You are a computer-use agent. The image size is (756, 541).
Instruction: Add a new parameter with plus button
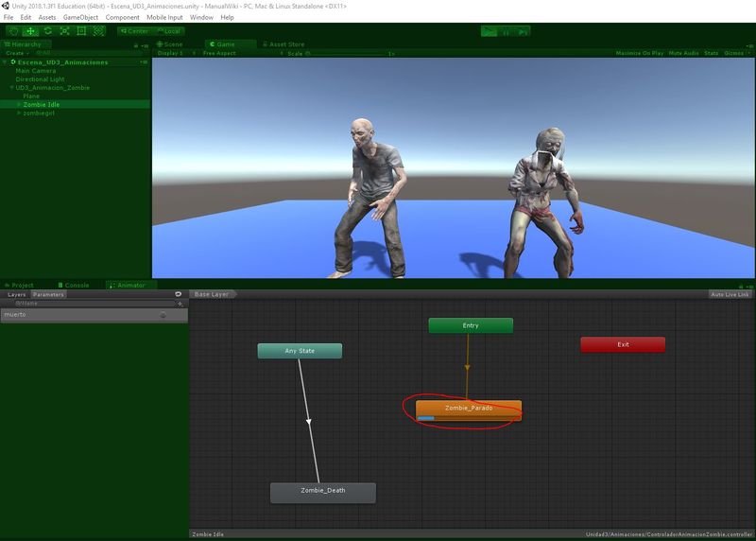pyautogui.click(x=180, y=304)
